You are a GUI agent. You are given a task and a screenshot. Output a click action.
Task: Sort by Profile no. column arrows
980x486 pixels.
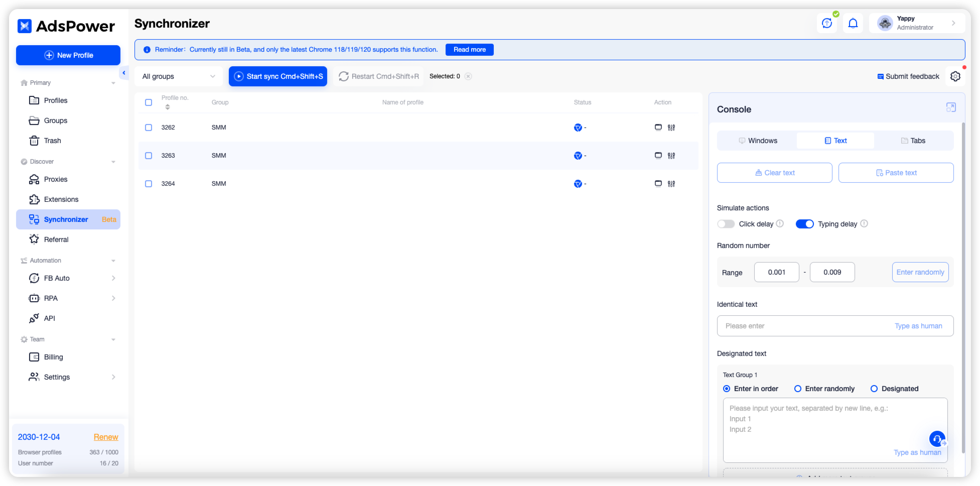point(168,107)
